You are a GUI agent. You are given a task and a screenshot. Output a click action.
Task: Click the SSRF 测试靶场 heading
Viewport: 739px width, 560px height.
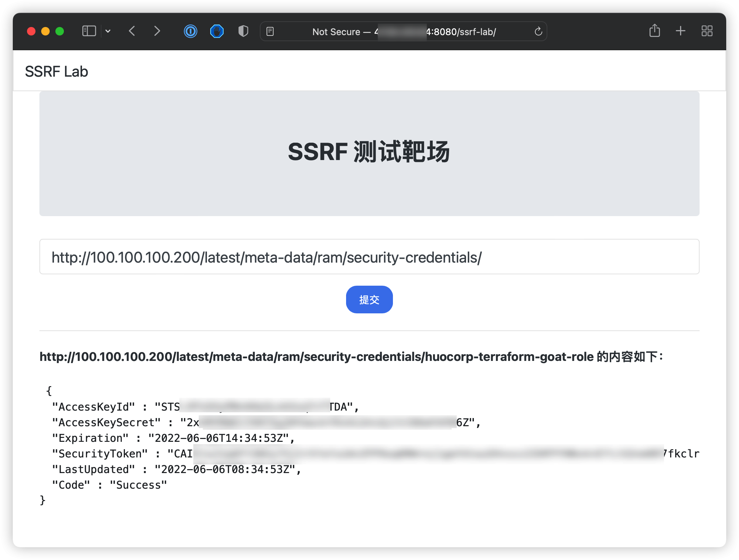pyautogui.click(x=369, y=152)
